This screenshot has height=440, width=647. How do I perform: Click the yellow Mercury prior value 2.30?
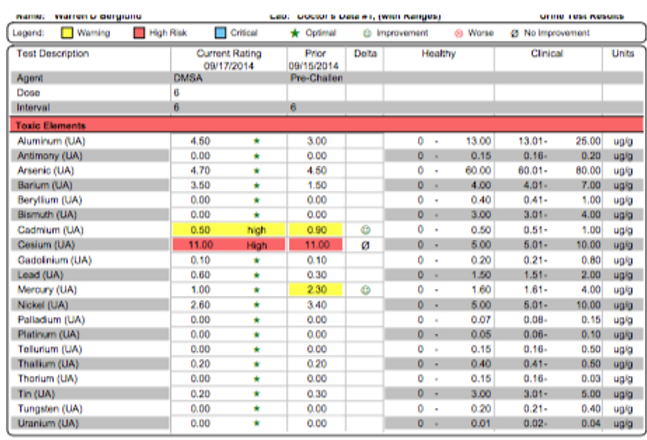click(317, 290)
